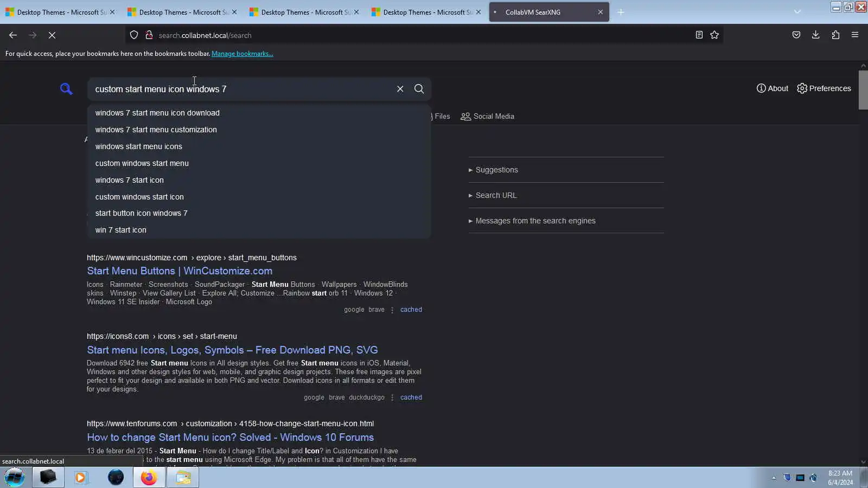
Task: Switch to Firefox from the taskbar
Action: [x=149, y=478]
